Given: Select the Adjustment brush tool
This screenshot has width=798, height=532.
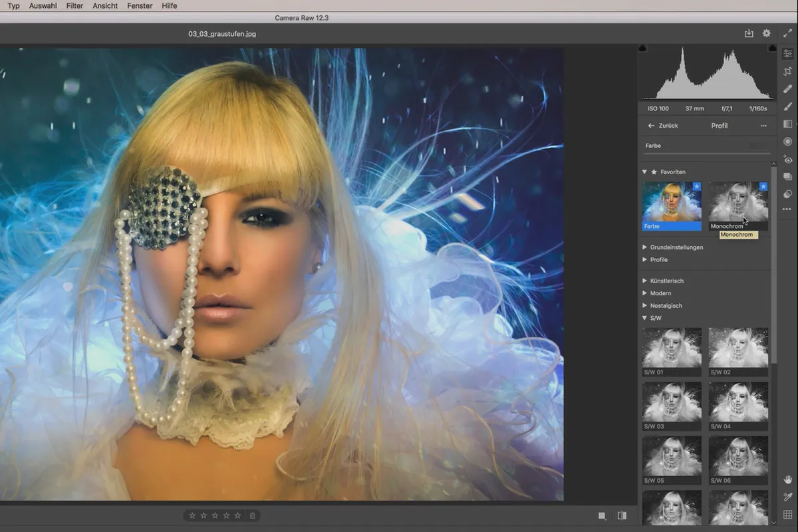Looking at the screenshot, I should click(x=788, y=106).
